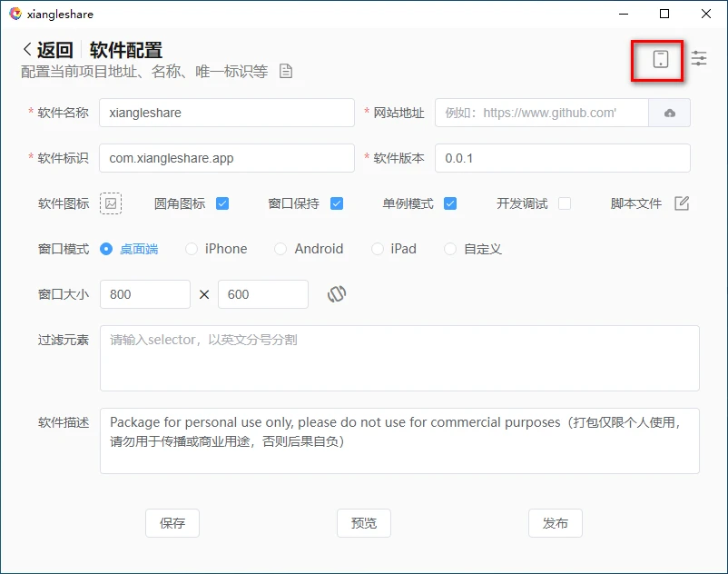The image size is (728, 574).
Task: Choose a software icon image
Action: 111,203
